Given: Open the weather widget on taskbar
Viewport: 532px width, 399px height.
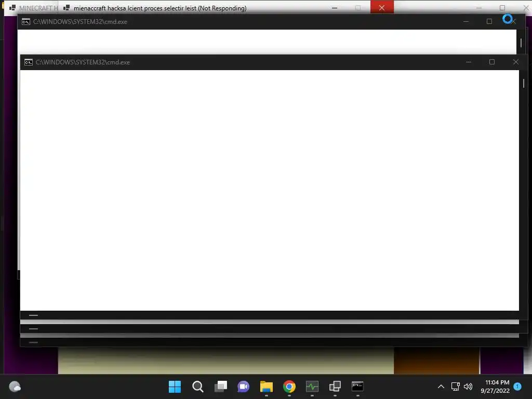Looking at the screenshot, I should [15, 387].
